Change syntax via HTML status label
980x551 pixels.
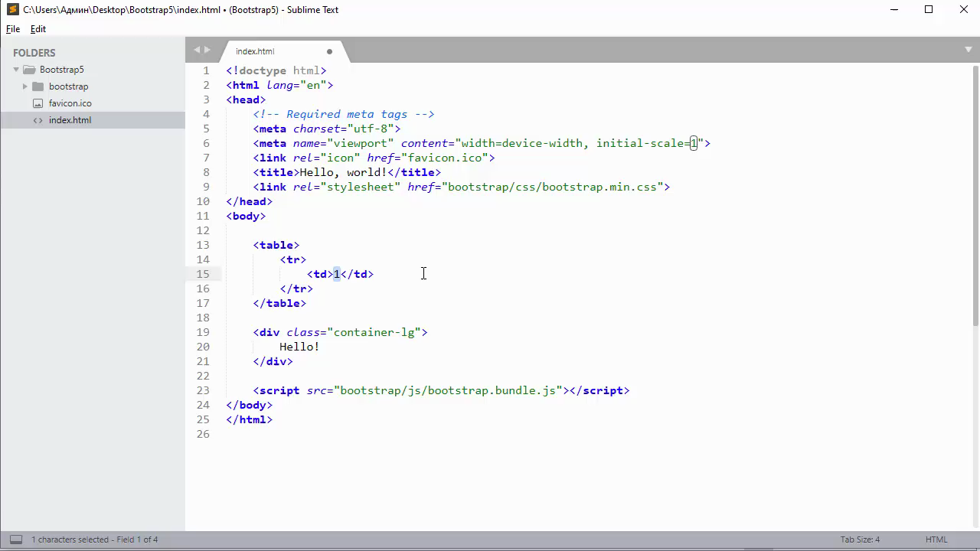tap(936, 540)
